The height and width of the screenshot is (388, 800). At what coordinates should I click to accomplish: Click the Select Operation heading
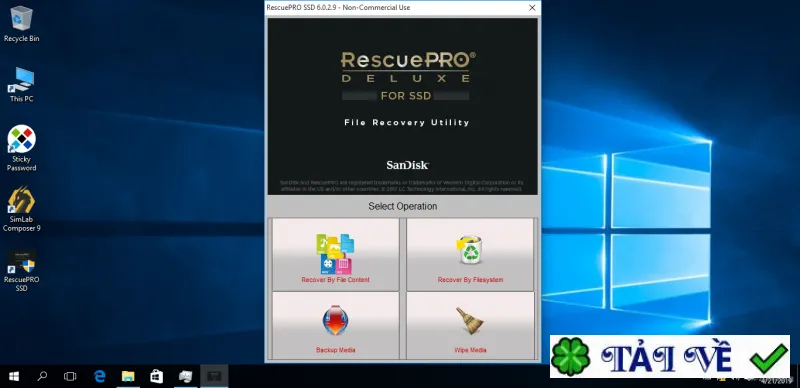(403, 206)
